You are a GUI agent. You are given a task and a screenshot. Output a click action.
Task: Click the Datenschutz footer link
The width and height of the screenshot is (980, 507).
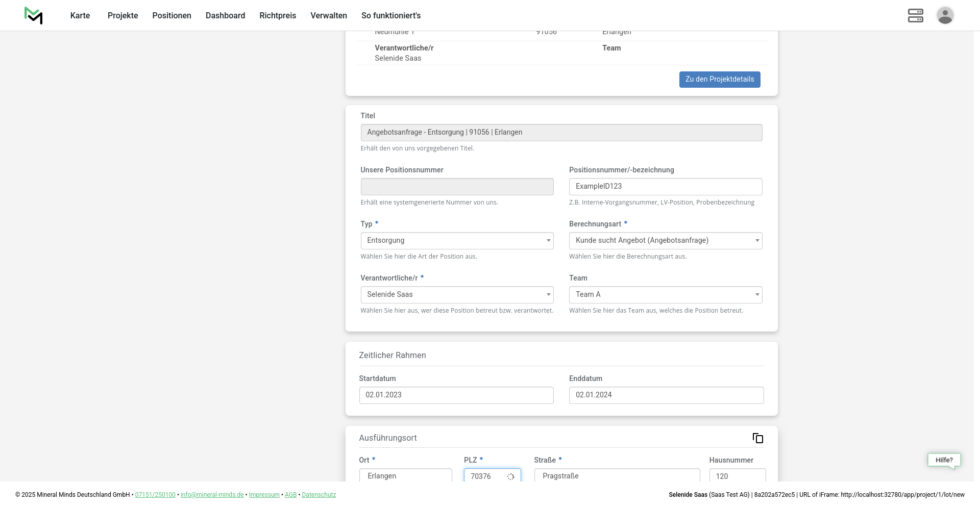318,495
